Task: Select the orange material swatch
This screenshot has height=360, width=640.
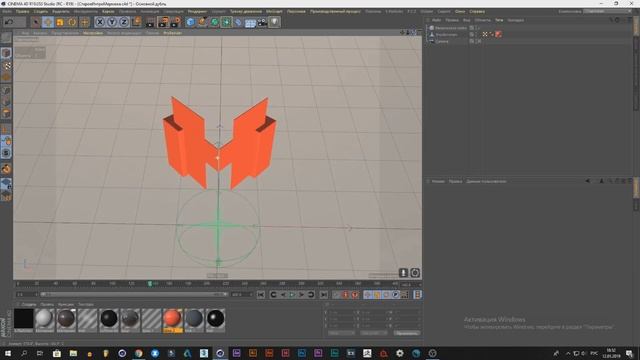Action: (173, 320)
